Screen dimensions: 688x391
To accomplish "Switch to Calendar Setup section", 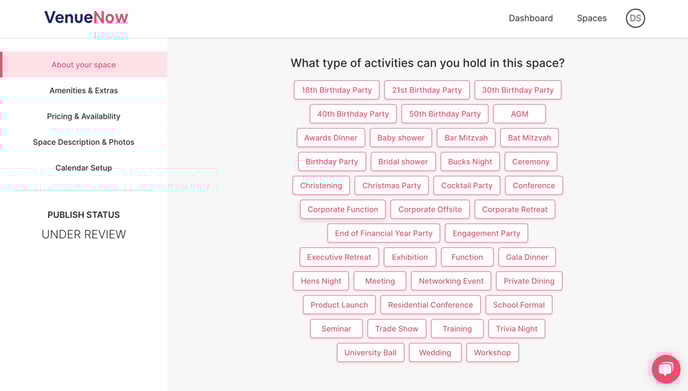I will point(84,168).
